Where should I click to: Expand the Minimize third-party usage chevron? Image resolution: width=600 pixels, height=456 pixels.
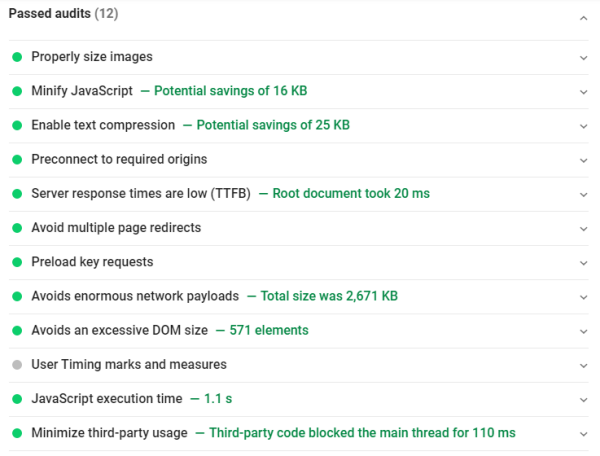pos(583,434)
